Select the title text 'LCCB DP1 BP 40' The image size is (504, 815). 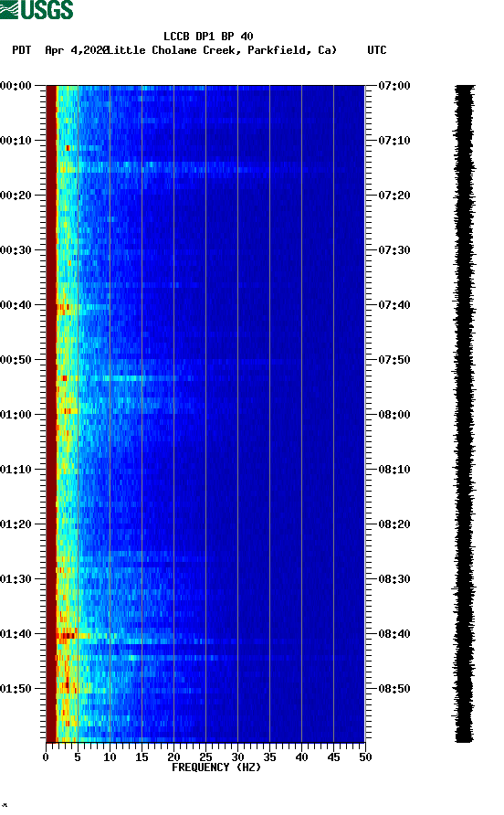(208, 37)
